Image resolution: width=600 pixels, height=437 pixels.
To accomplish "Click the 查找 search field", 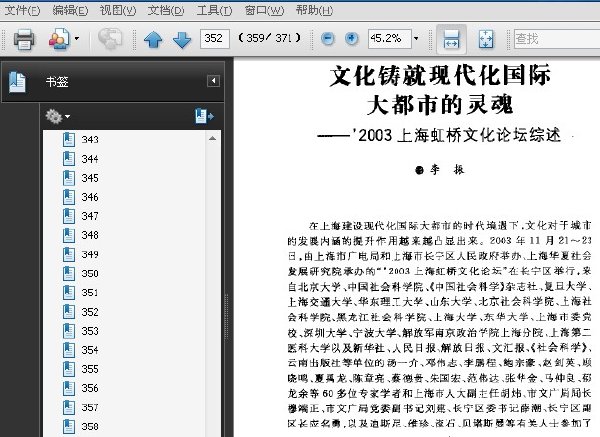I will (x=556, y=39).
